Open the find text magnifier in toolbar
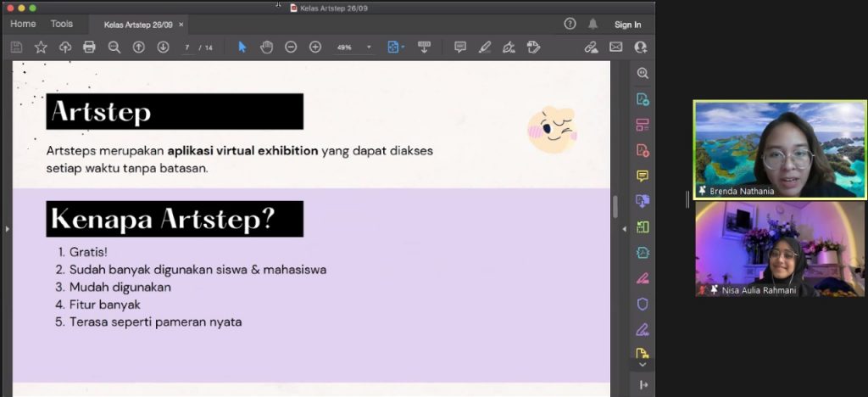868x397 pixels. [114, 47]
